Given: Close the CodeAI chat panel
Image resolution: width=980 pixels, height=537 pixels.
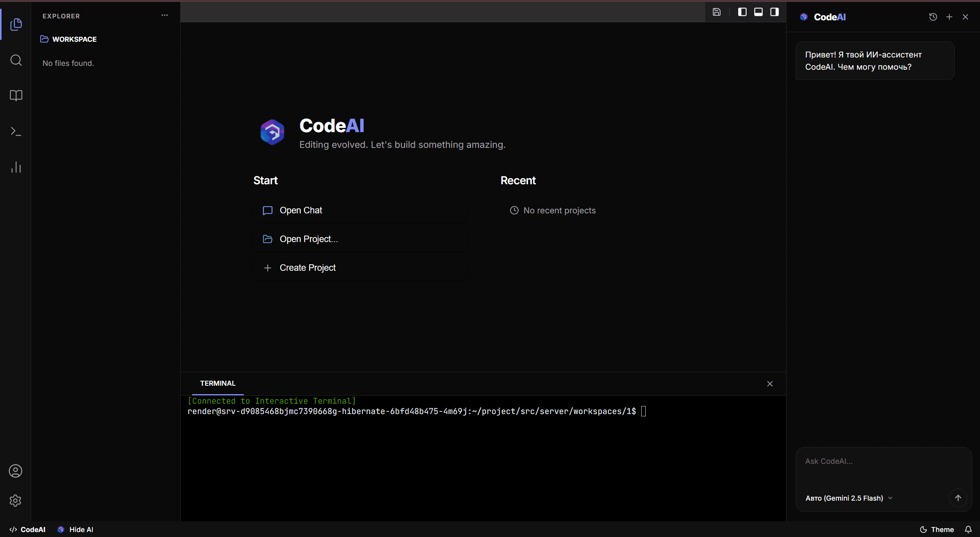Looking at the screenshot, I should [x=965, y=17].
